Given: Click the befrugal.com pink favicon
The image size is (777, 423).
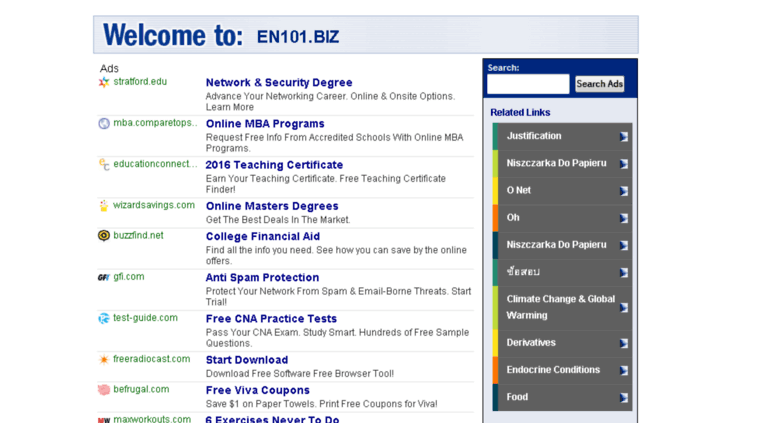Looking at the screenshot, I should coord(104,390).
